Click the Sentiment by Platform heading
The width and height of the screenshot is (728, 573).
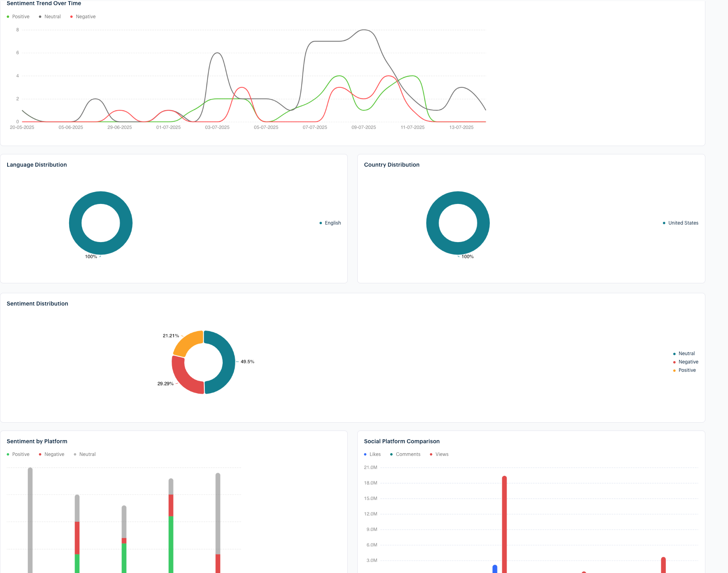[x=37, y=441]
